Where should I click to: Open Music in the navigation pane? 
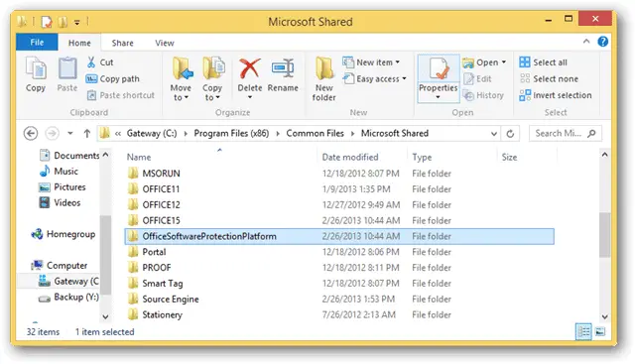coord(60,172)
